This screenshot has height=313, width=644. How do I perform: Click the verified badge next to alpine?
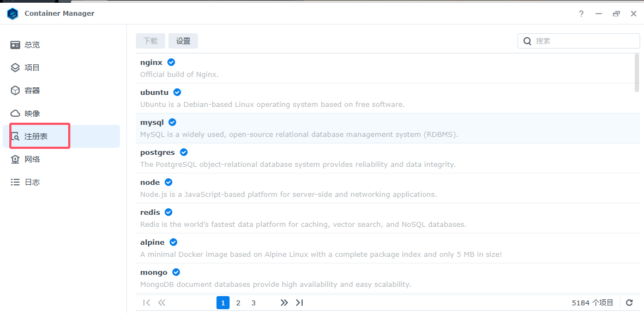click(x=173, y=242)
